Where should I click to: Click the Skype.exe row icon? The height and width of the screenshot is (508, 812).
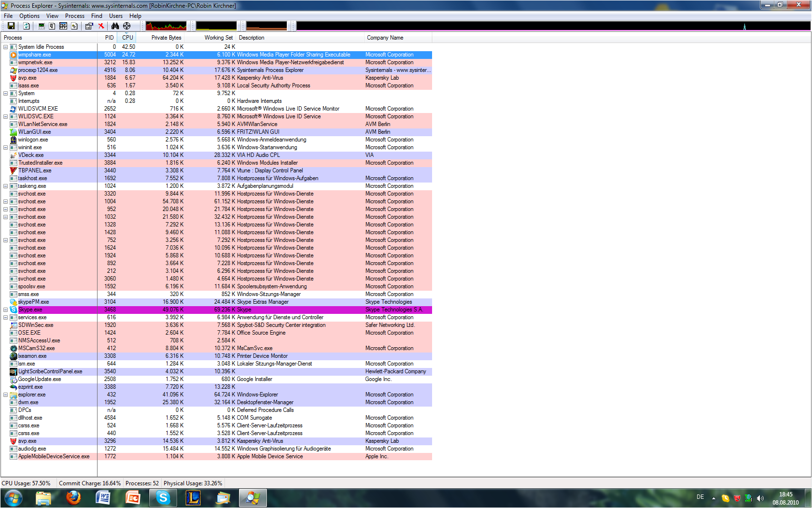(x=14, y=310)
